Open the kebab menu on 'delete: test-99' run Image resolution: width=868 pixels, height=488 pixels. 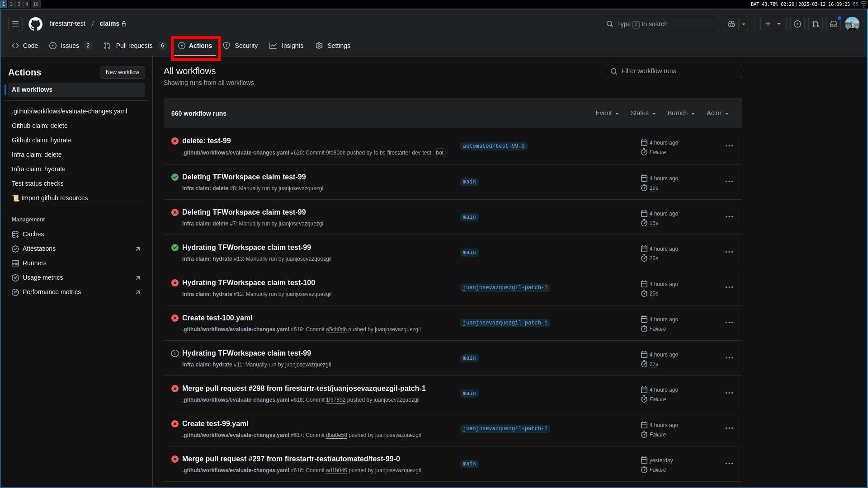[729, 146]
